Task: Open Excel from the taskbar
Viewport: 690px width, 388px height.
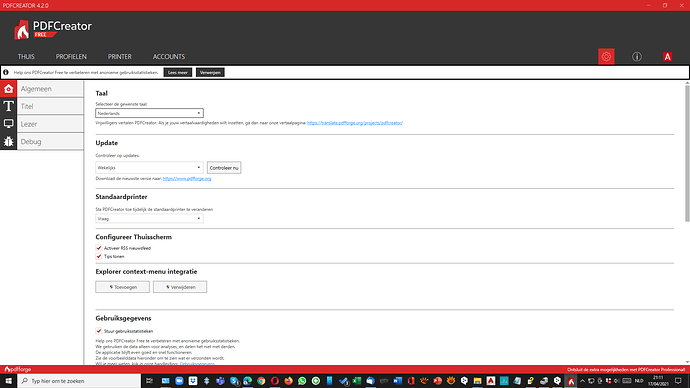Action: pos(357,381)
